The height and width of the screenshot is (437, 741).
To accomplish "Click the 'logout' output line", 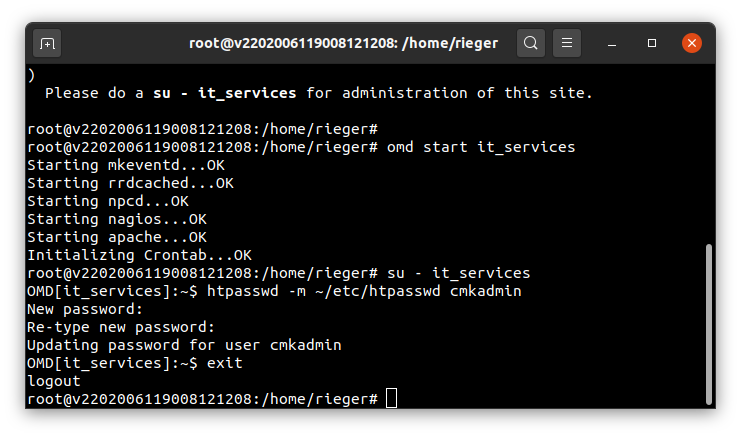I will click(x=54, y=381).
